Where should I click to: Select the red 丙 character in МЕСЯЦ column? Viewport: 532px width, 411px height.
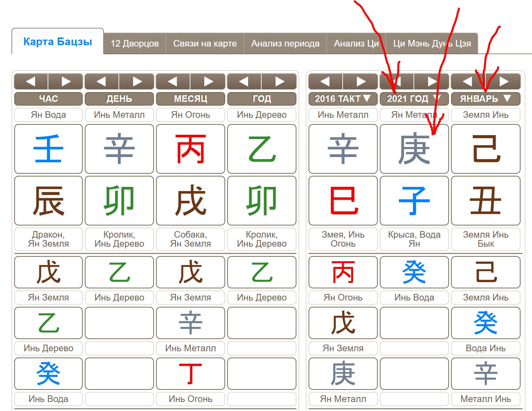[x=190, y=149]
